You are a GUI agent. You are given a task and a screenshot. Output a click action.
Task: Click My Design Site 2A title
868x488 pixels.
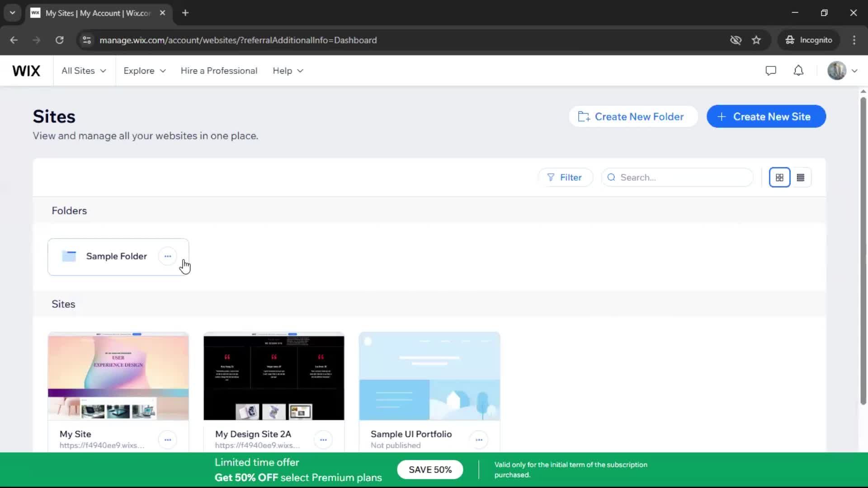tap(253, 434)
